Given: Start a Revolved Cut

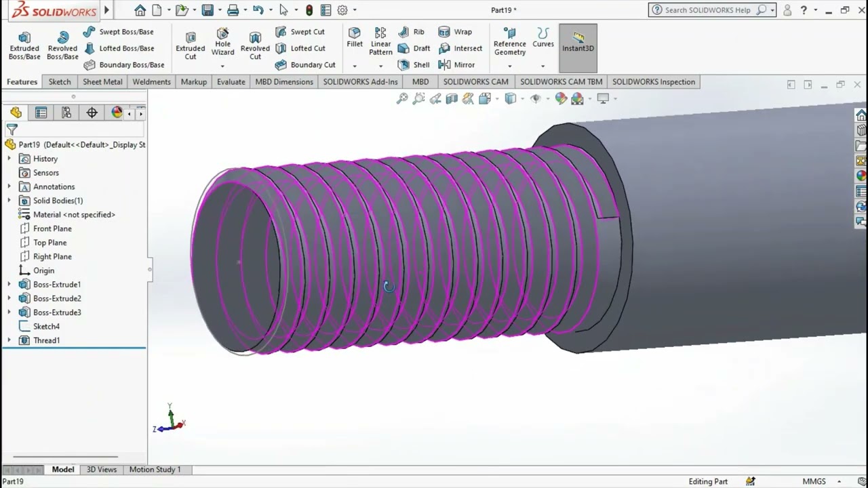Looking at the screenshot, I should coord(255,45).
